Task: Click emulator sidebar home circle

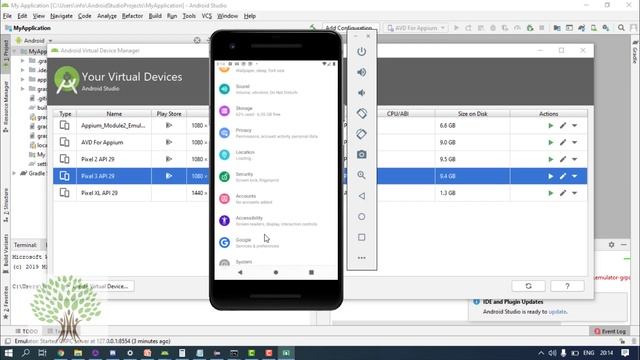Action: point(361,216)
